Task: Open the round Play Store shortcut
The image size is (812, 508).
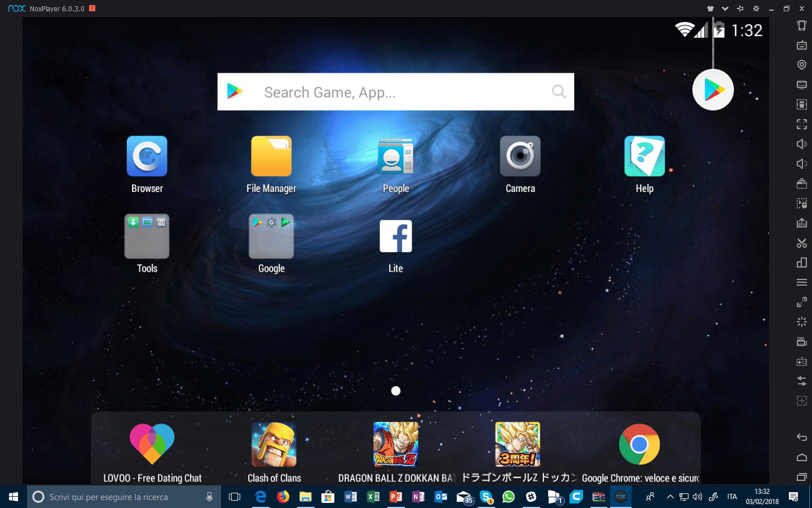Action: (713, 90)
